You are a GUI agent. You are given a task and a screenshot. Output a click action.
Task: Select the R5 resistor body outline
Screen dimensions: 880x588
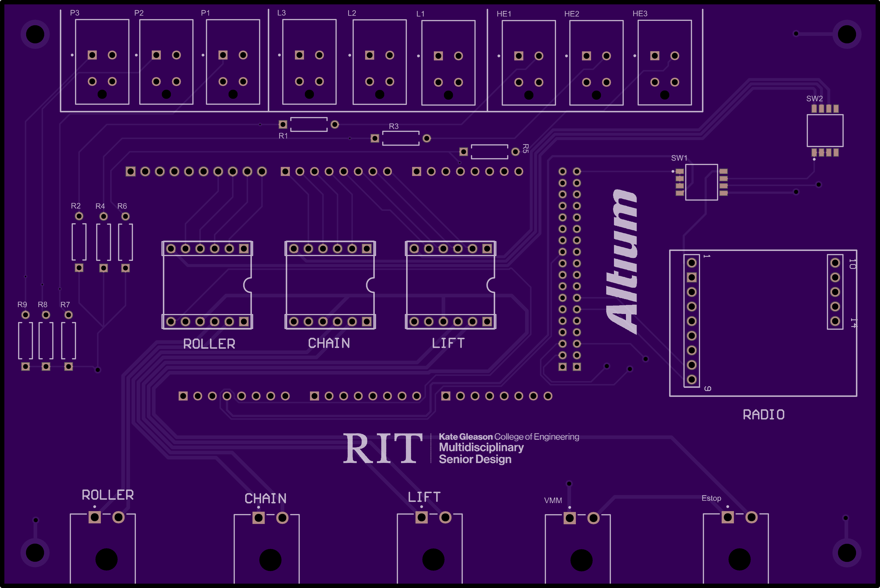click(489, 152)
